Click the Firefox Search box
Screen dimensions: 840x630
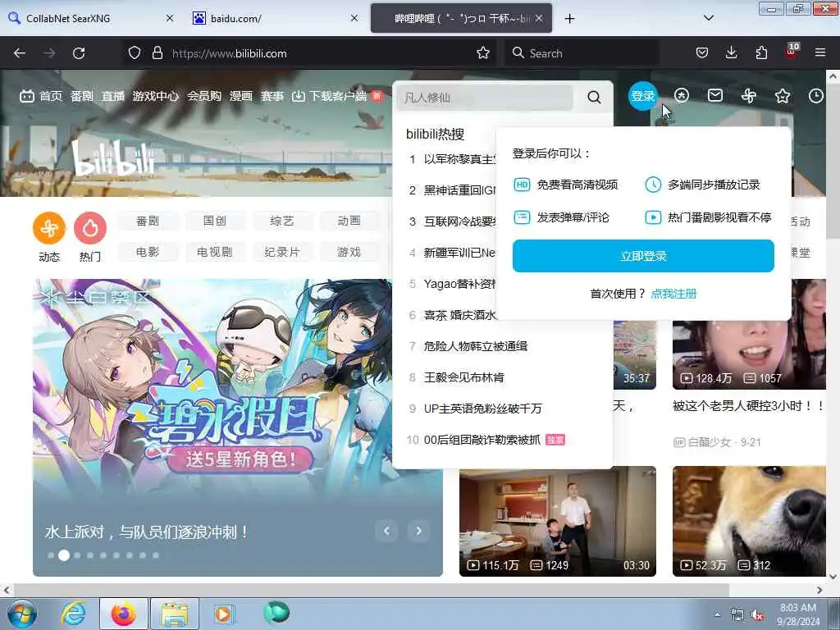[x=581, y=53]
